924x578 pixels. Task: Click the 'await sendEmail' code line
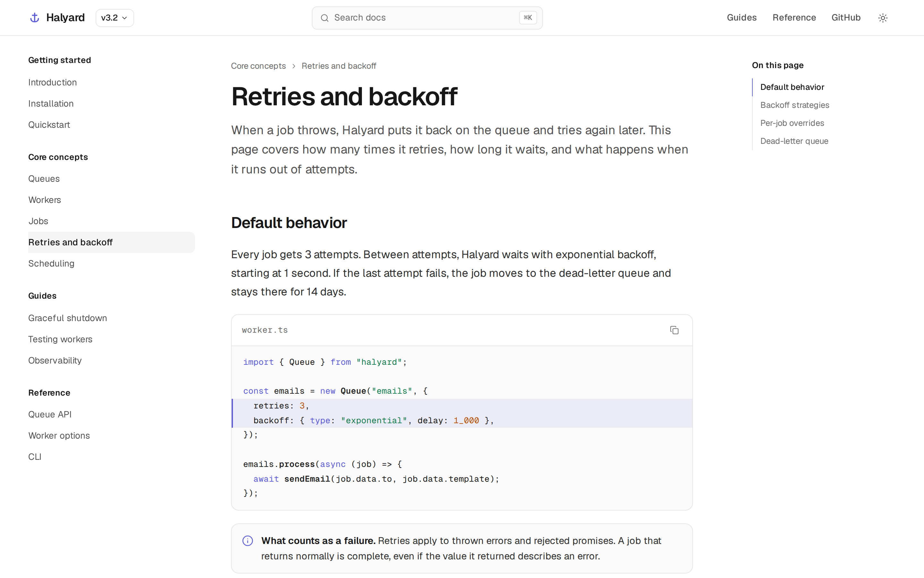(x=376, y=479)
